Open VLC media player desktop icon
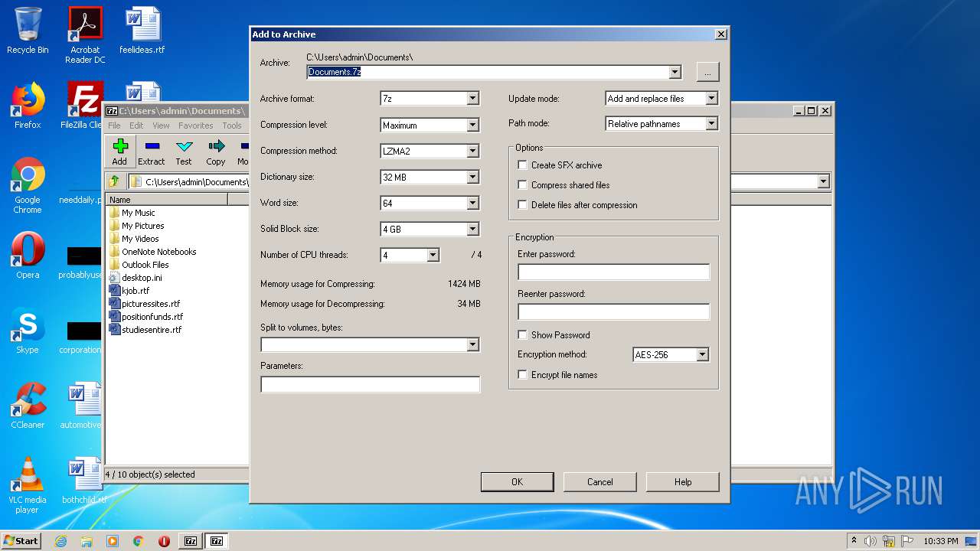This screenshot has height=551, width=980. (x=28, y=485)
